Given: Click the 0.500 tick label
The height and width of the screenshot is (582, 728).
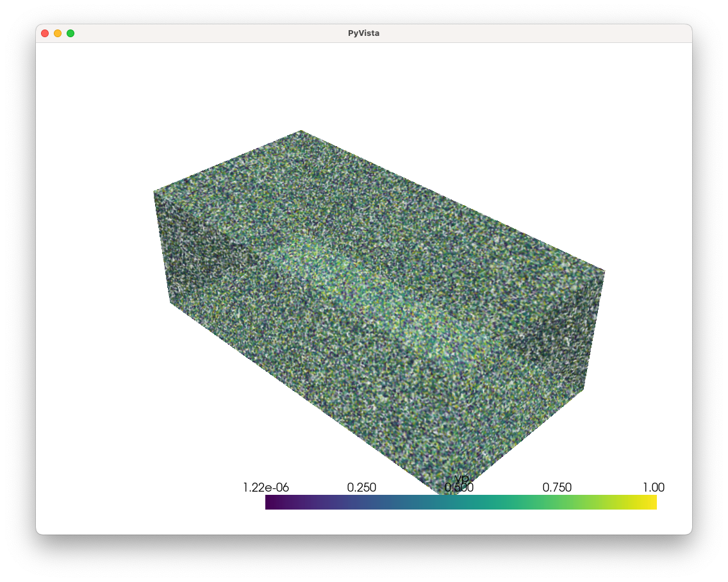Looking at the screenshot, I should (459, 489).
